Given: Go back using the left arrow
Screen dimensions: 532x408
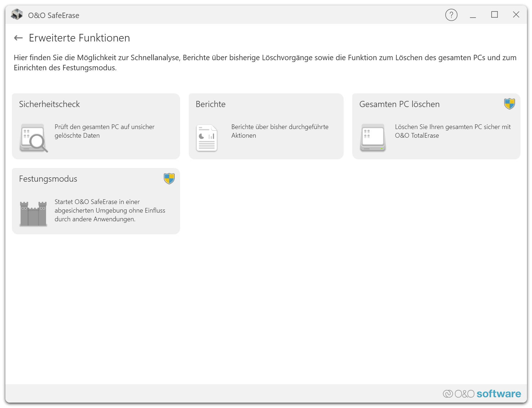Looking at the screenshot, I should point(18,38).
